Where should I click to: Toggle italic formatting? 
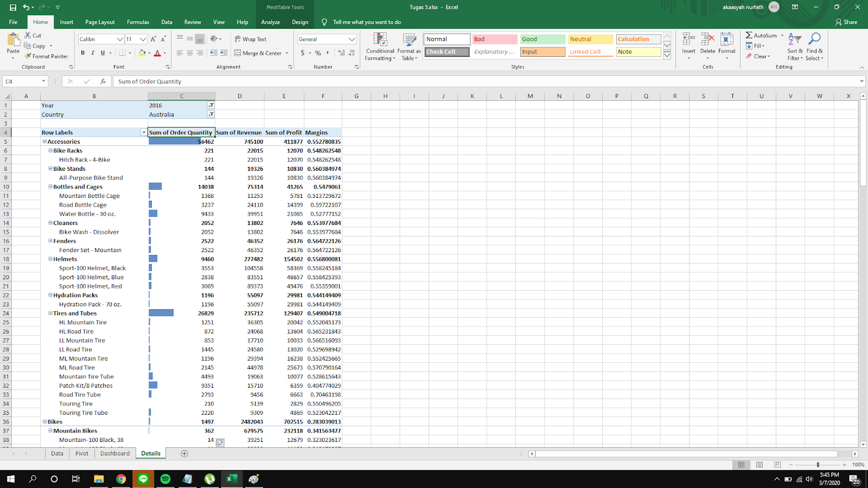(x=93, y=53)
